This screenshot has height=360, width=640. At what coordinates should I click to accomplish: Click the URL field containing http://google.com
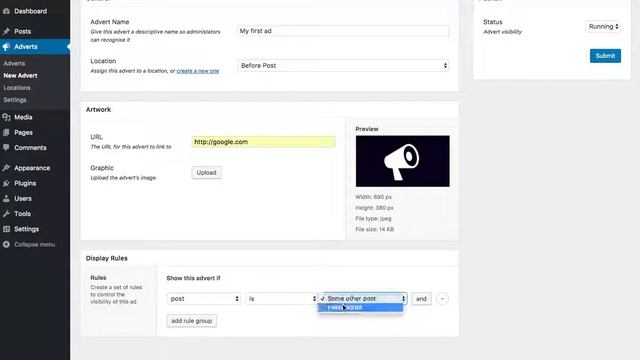(264, 142)
